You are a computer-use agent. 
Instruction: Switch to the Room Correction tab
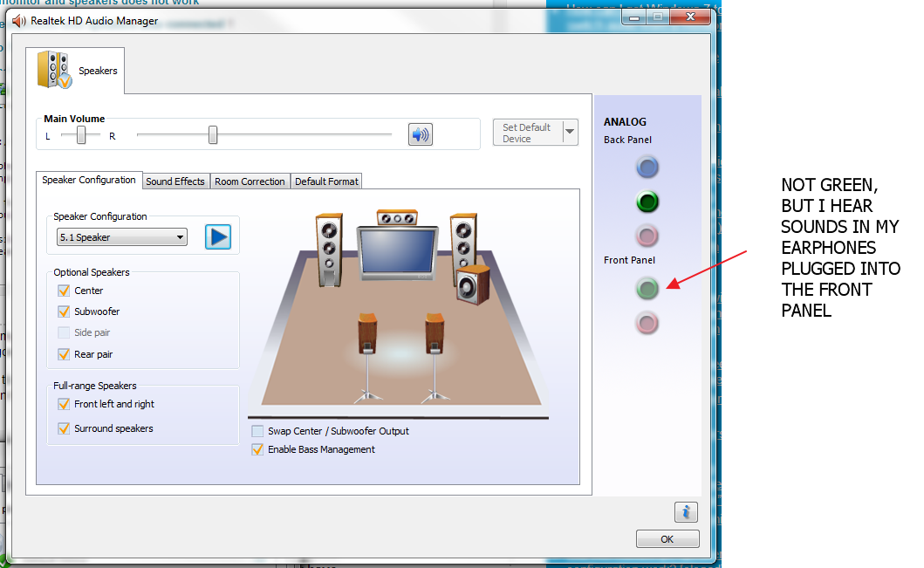pyautogui.click(x=250, y=181)
